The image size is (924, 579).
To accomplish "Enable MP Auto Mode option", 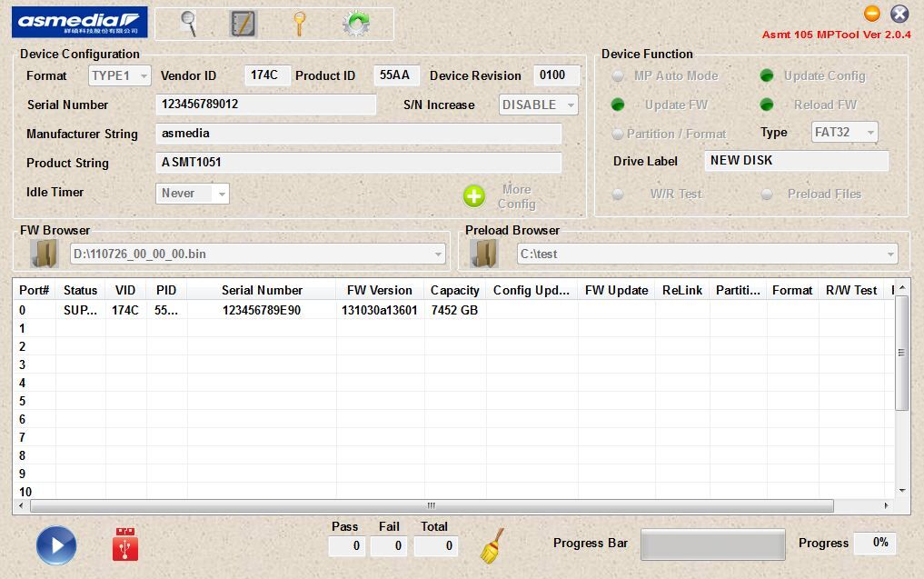I will pyautogui.click(x=618, y=76).
